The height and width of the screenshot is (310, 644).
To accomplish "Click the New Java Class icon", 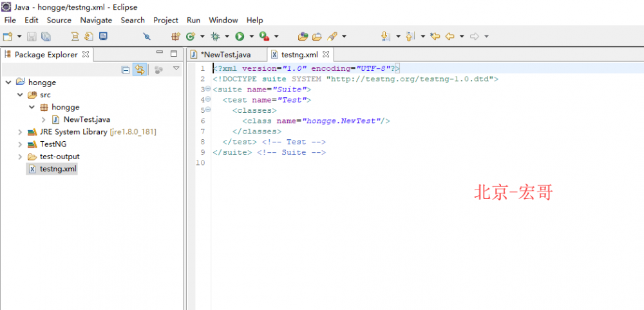I will [190, 37].
